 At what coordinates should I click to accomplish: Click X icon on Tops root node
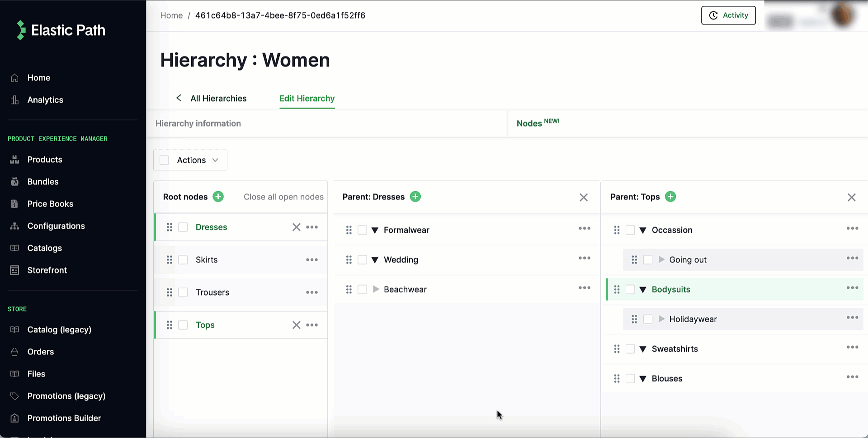coord(296,325)
